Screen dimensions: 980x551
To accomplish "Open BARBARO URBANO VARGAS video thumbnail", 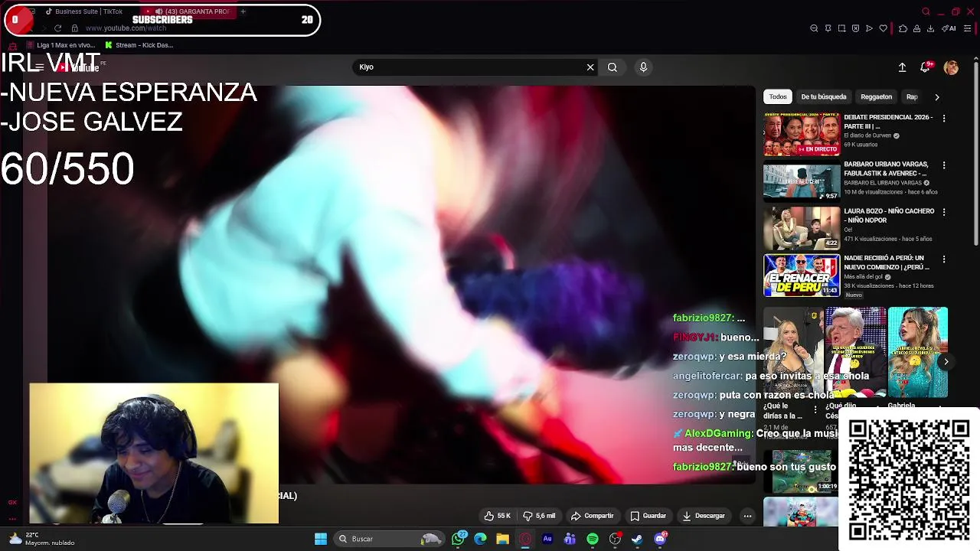I will coord(802,181).
